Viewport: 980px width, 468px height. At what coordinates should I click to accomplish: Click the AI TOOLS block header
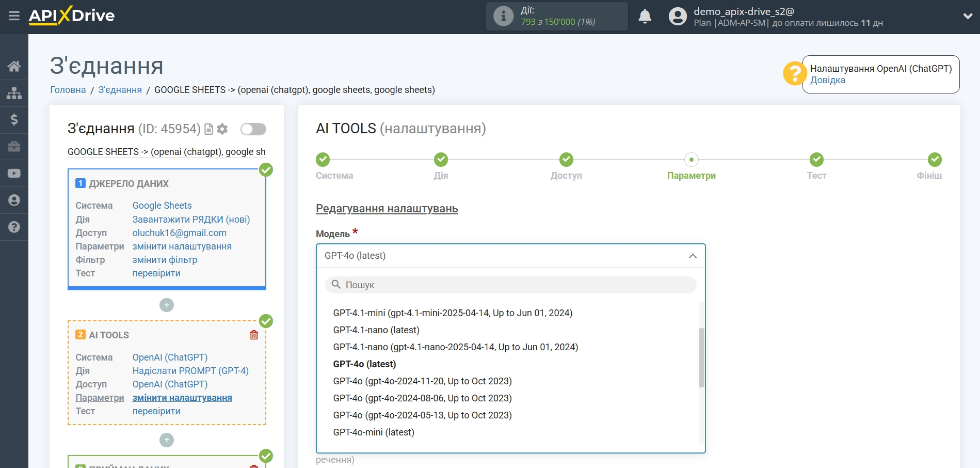tap(109, 335)
